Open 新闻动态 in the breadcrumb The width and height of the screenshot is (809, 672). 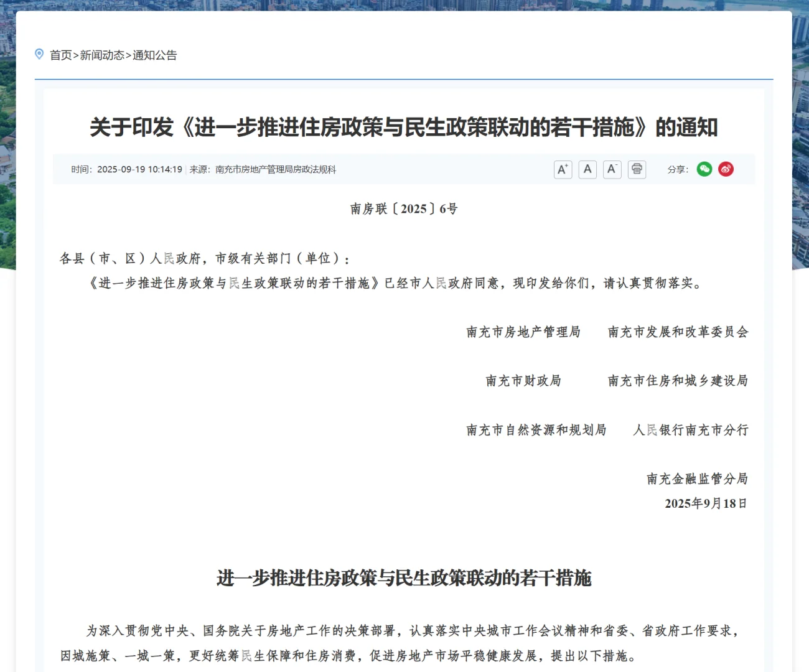(x=103, y=55)
